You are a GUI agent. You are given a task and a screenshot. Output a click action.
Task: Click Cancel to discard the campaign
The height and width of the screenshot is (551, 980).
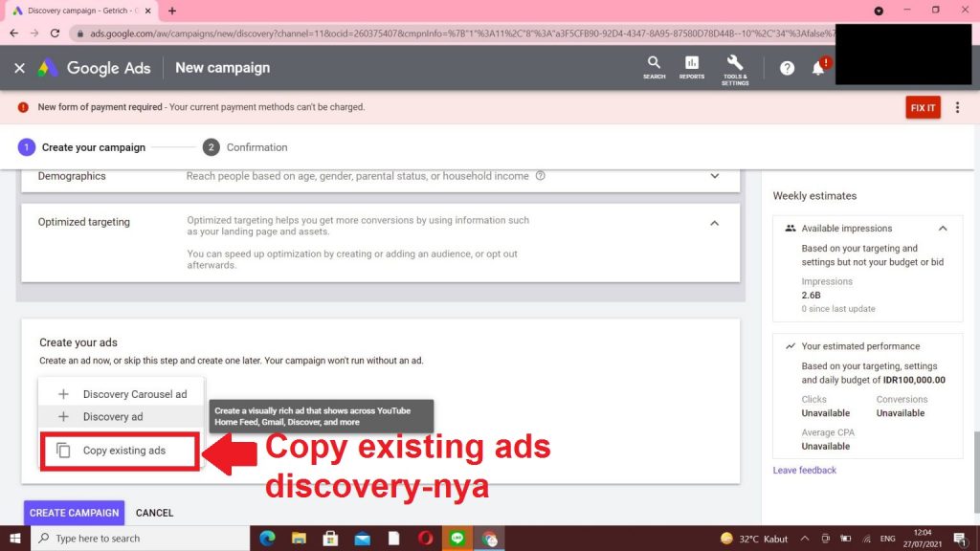coord(154,513)
